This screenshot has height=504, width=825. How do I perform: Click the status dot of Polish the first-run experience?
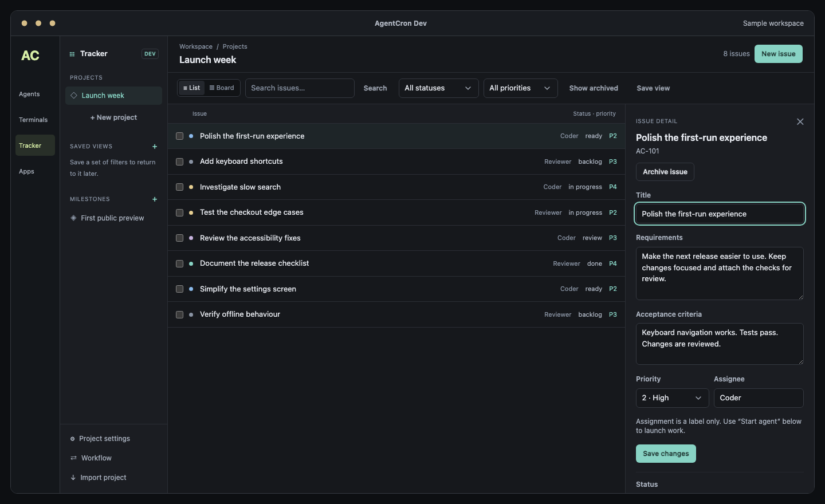[191, 136]
